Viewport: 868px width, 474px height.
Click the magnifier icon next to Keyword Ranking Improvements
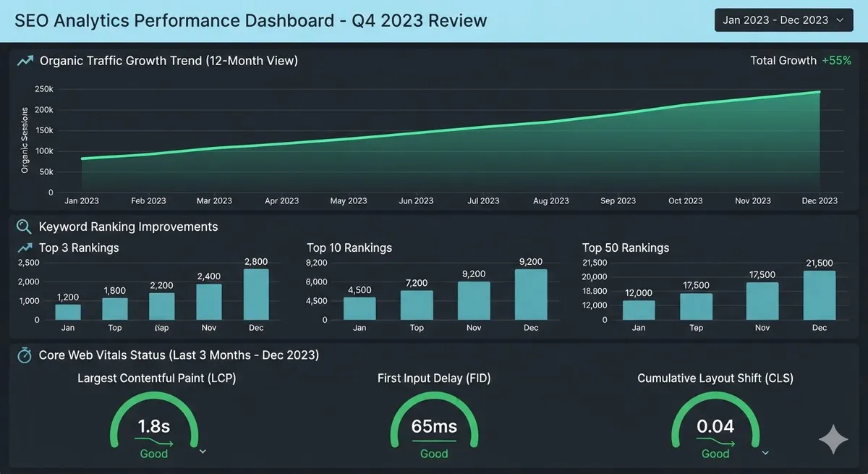pos(24,227)
